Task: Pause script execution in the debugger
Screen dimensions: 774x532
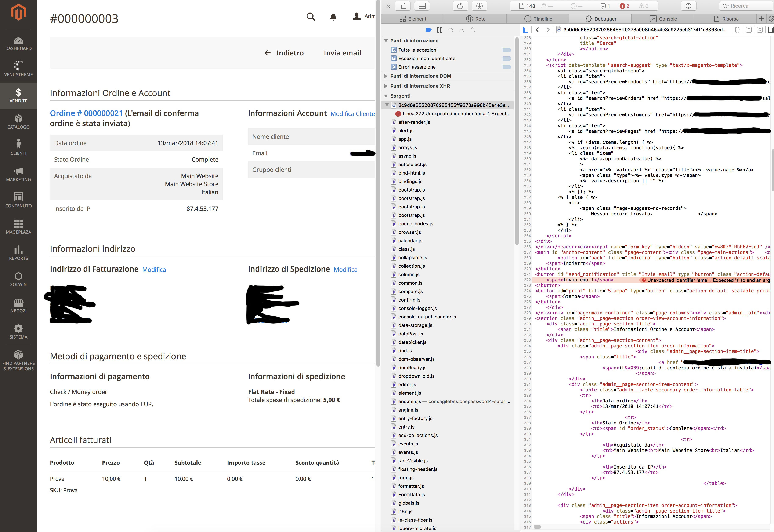Action: [x=440, y=30]
